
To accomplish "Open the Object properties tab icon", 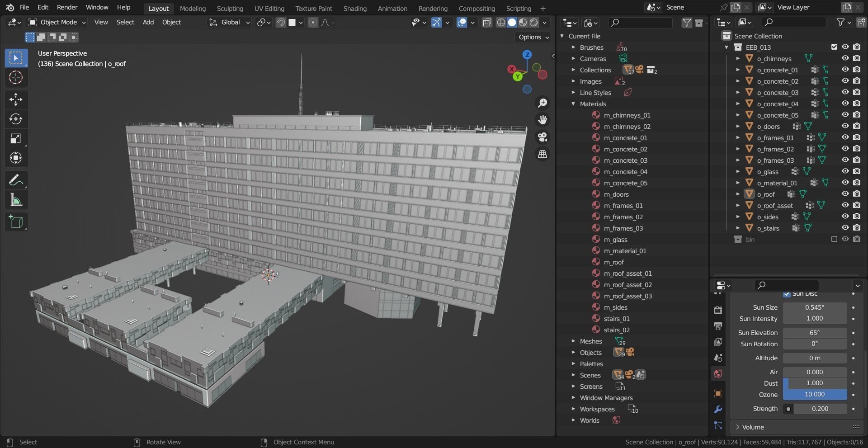I will click(718, 393).
